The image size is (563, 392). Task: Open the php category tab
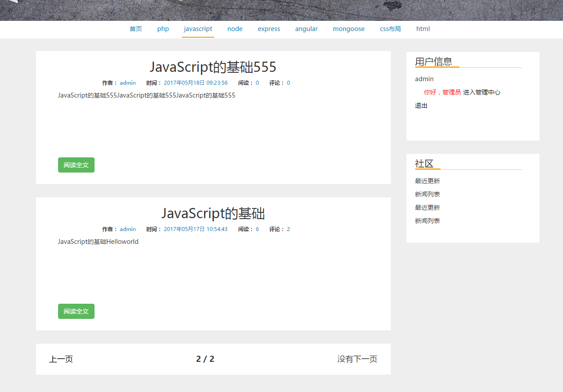[x=163, y=29]
